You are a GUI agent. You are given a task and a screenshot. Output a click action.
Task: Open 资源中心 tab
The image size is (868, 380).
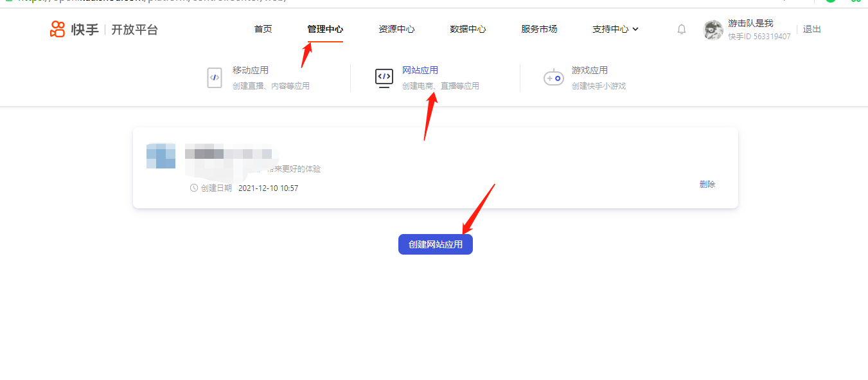point(396,29)
